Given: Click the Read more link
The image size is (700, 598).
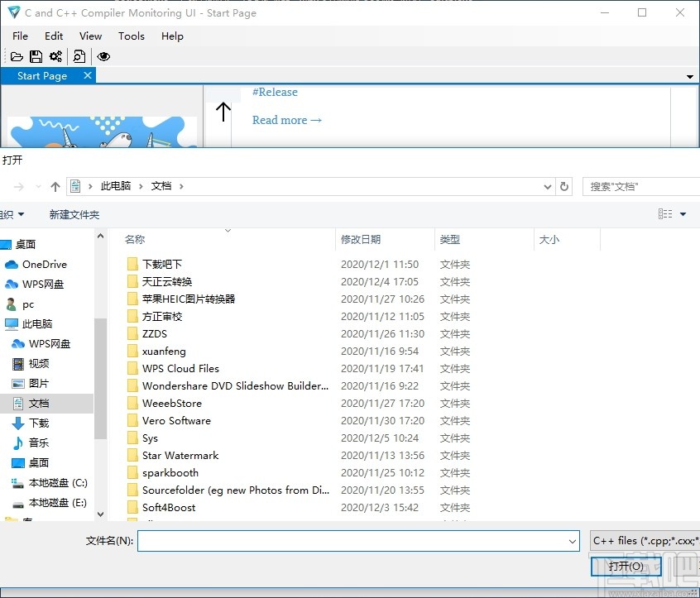Looking at the screenshot, I should [x=286, y=119].
